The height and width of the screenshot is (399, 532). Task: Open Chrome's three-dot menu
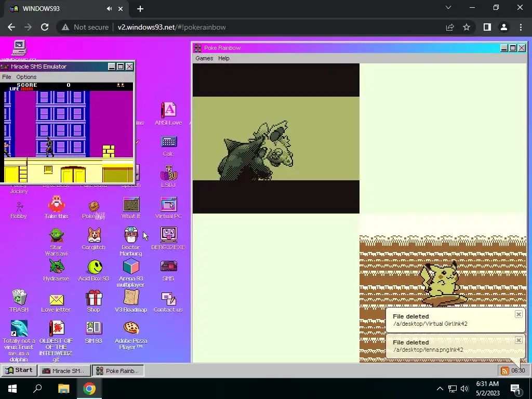click(521, 27)
